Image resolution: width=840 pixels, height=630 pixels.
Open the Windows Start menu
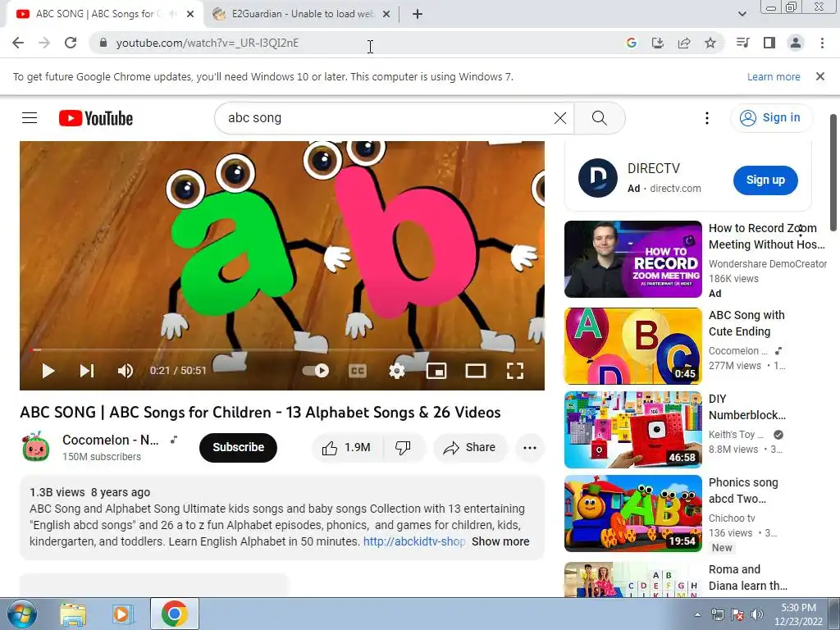pyautogui.click(x=21, y=614)
